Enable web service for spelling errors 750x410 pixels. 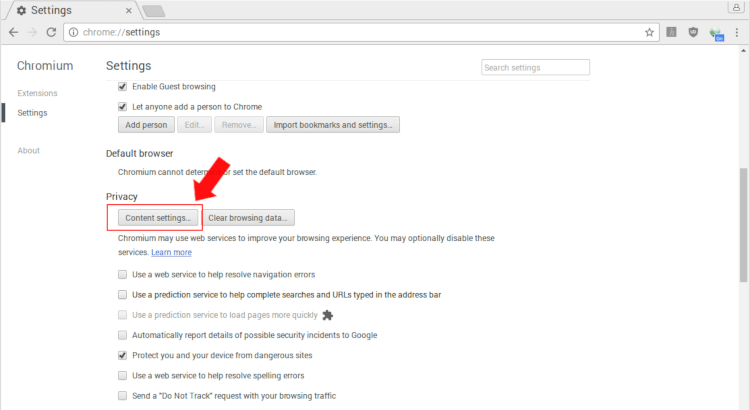tap(122, 376)
